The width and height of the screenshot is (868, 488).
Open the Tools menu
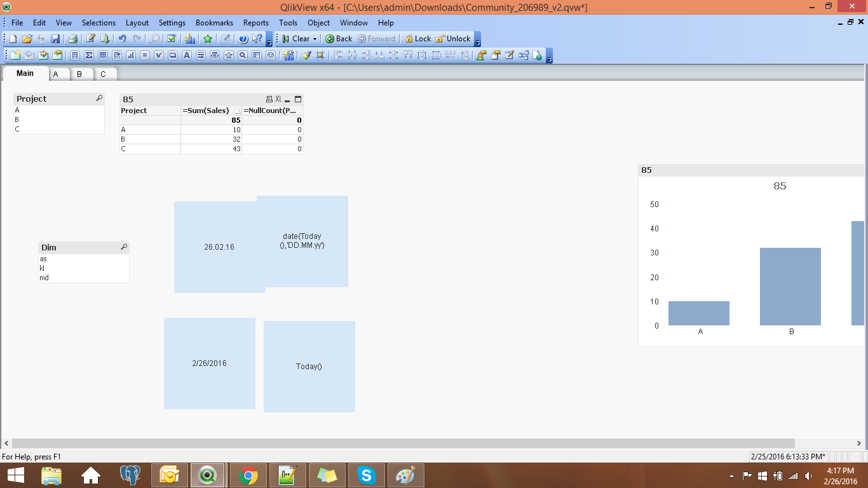click(x=288, y=22)
